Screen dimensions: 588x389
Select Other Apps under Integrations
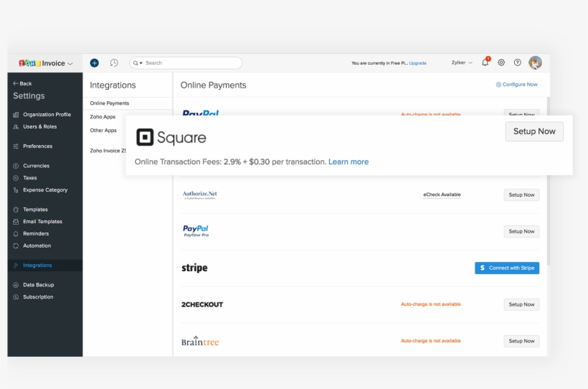[x=103, y=131]
